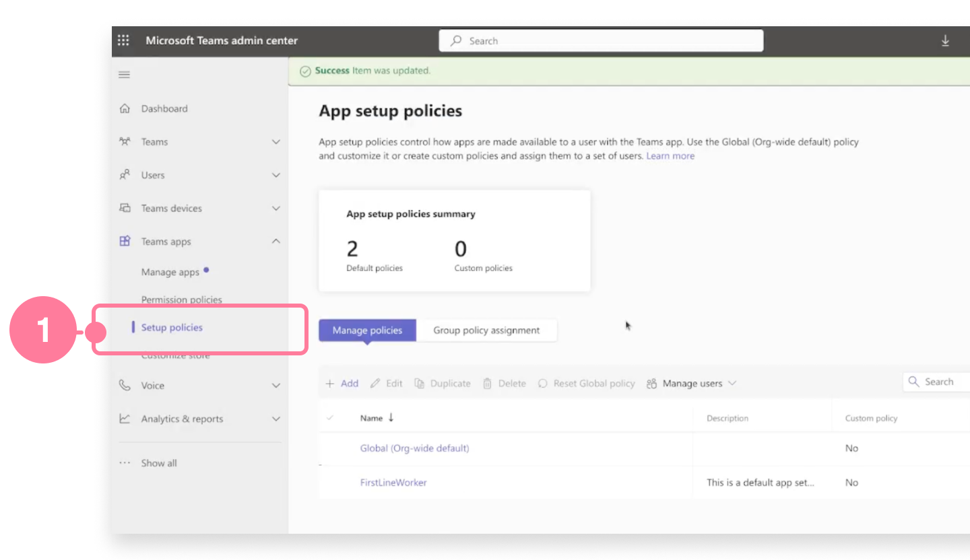The height and width of the screenshot is (560, 970).
Task: Toggle the select-all checkmark in table header
Action: [x=330, y=418]
